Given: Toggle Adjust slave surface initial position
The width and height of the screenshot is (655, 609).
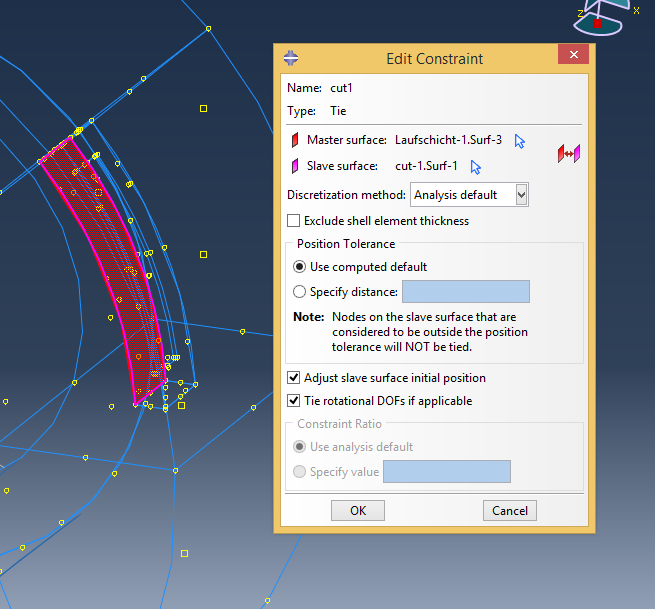Looking at the screenshot, I should [x=294, y=378].
